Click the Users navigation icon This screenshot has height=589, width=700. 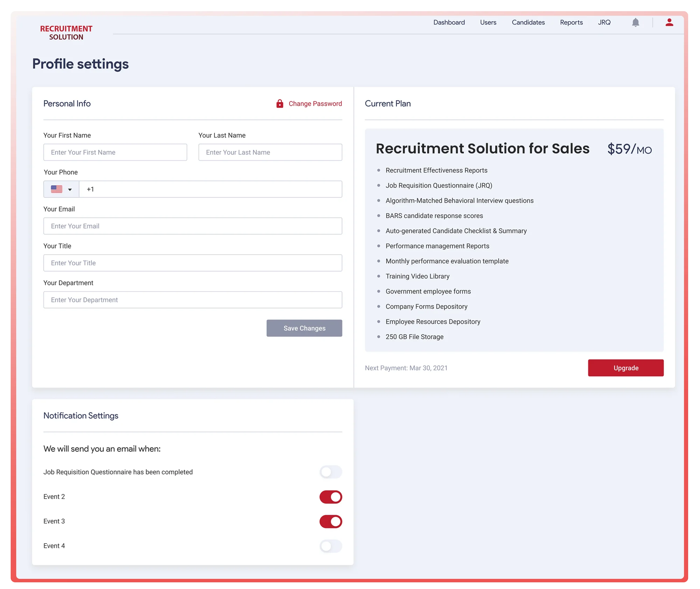click(488, 22)
